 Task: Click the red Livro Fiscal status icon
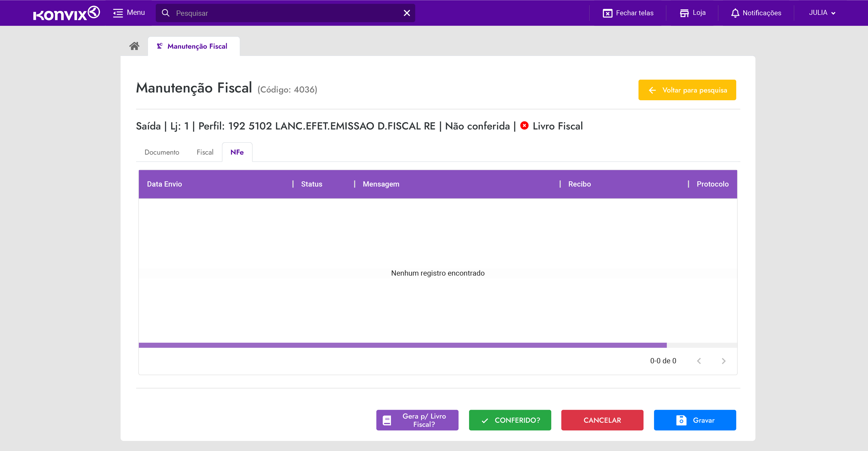(x=524, y=126)
